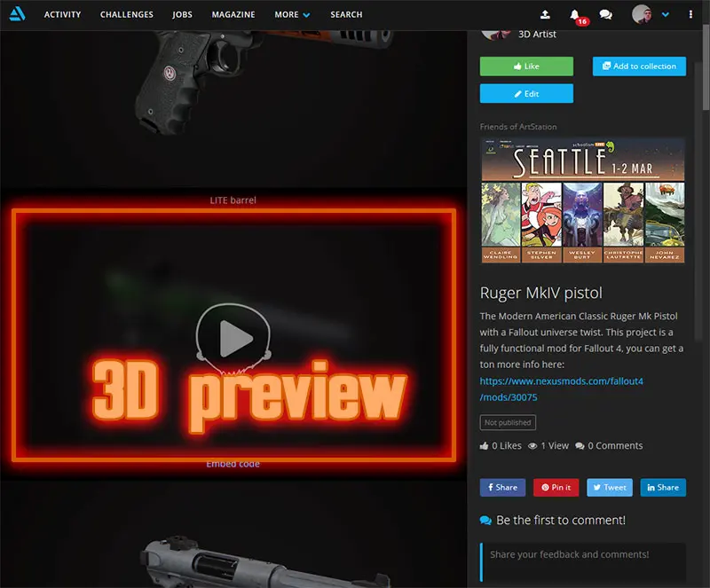Click the Twitter Tweet button
Screen dimensions: 710x588
[x=610, y=488]
